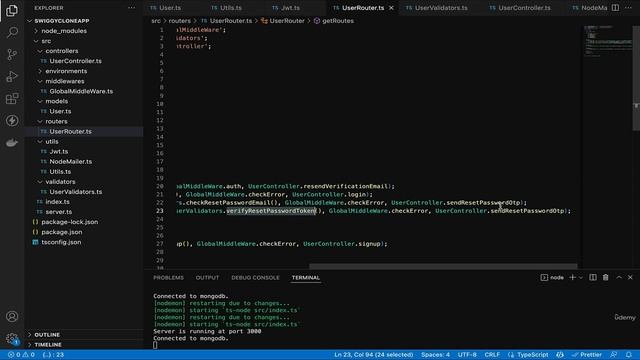Viewport: 640px width, 360px height.
Task: Open the Docker whale icon
Action: pyautogui.click(x=12, y=142)
